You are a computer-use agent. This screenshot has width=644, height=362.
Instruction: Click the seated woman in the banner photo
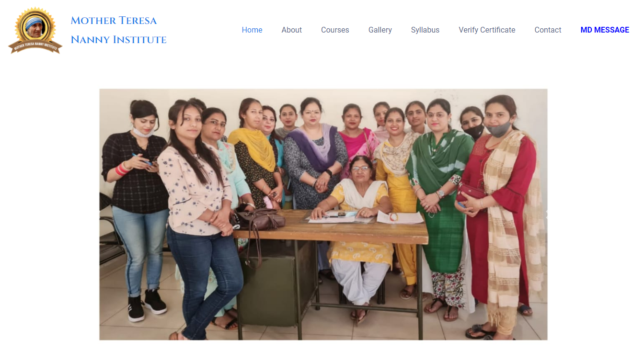[359, 235]
